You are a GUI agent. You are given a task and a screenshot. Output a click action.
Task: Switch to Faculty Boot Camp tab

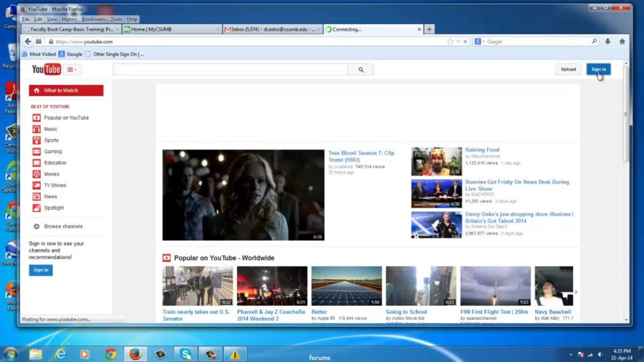[x=71, y=30]
